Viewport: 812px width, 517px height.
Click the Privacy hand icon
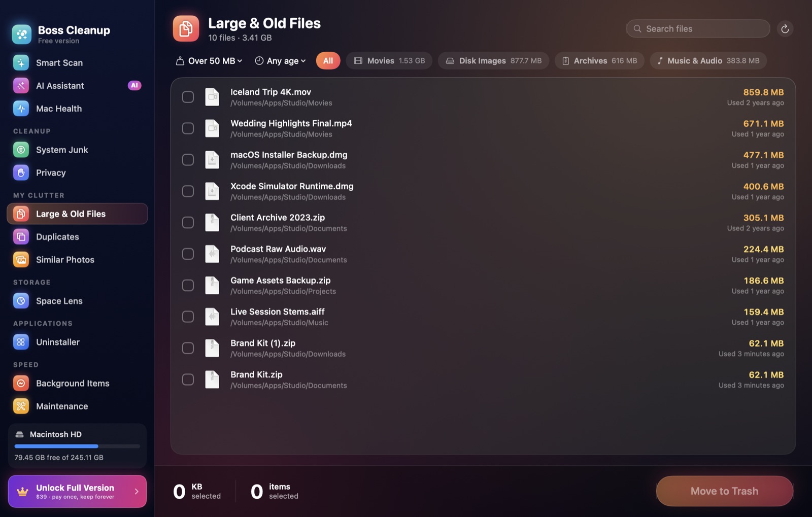[x=21, y=173]
